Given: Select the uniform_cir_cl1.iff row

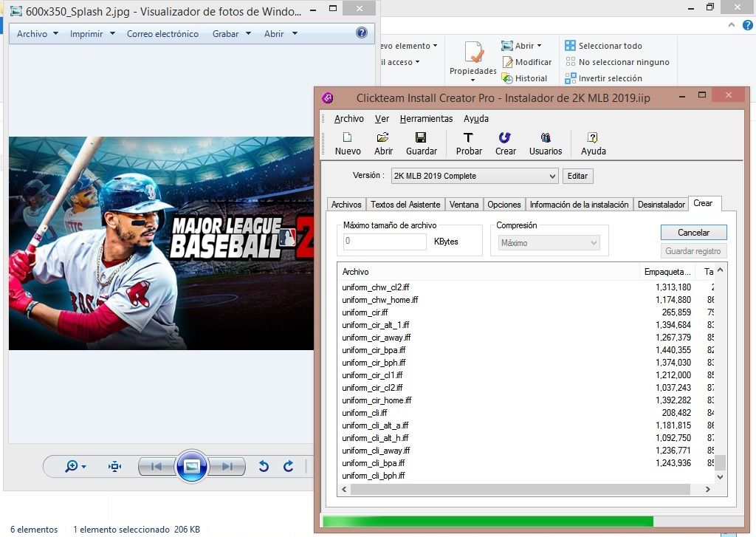Looking at the screenshot, I should (526, 375).
